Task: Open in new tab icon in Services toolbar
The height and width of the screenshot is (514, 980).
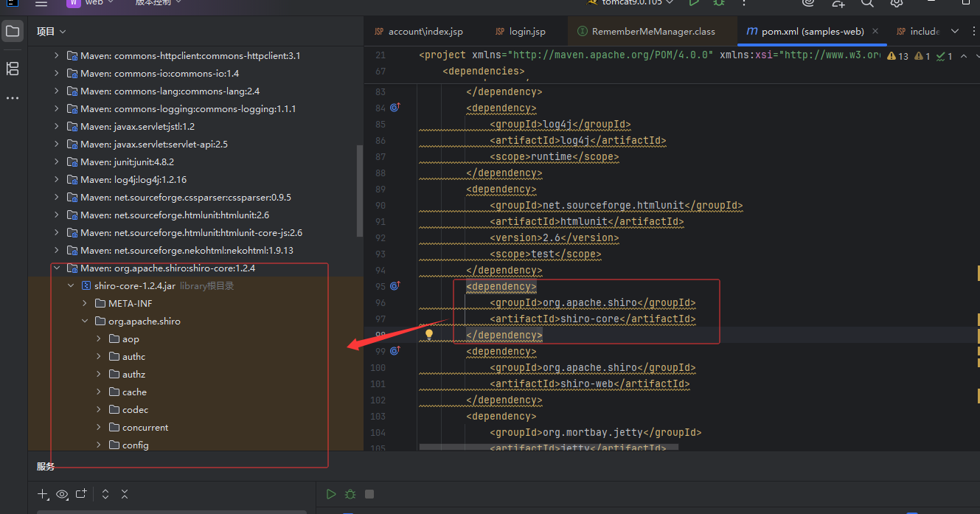Action: (x=81, y=494)
